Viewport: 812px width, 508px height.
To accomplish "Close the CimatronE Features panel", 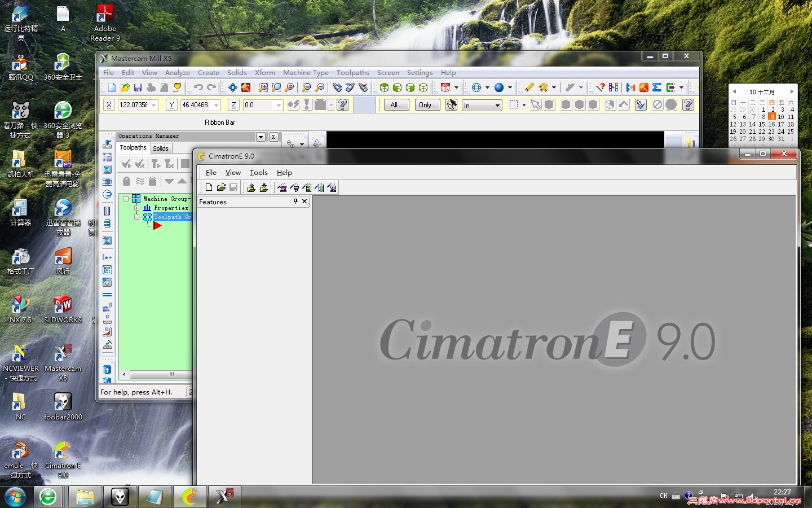I will pos(304,202).
